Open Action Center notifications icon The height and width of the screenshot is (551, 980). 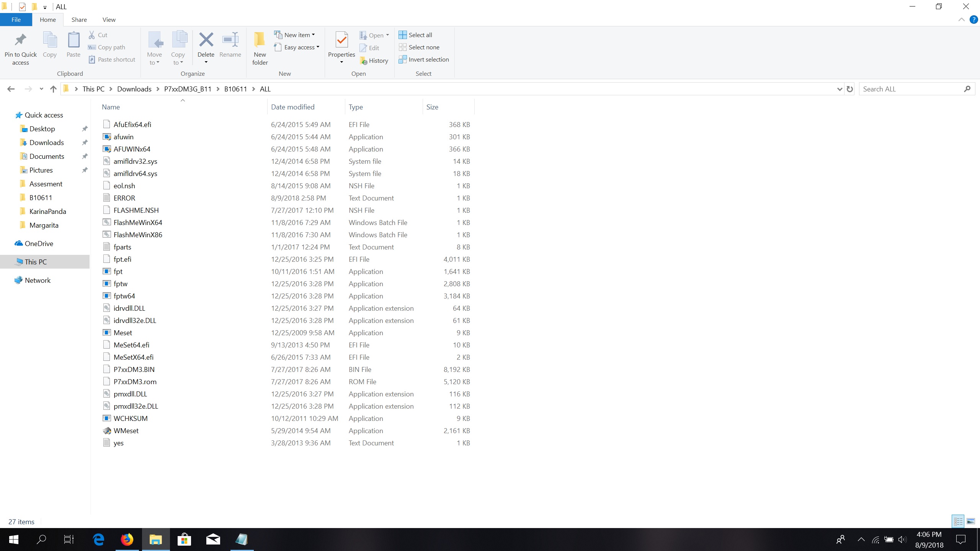[x=961, y=540]
